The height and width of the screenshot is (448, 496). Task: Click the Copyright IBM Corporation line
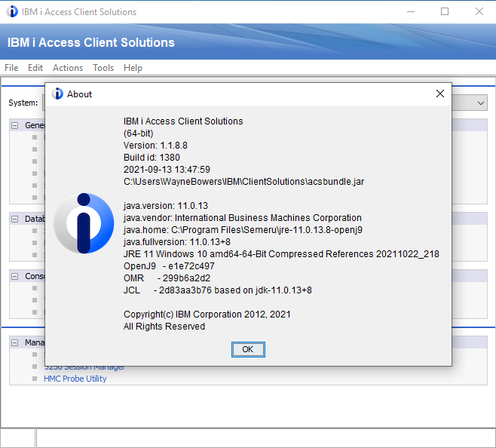(x=207, y=314)
